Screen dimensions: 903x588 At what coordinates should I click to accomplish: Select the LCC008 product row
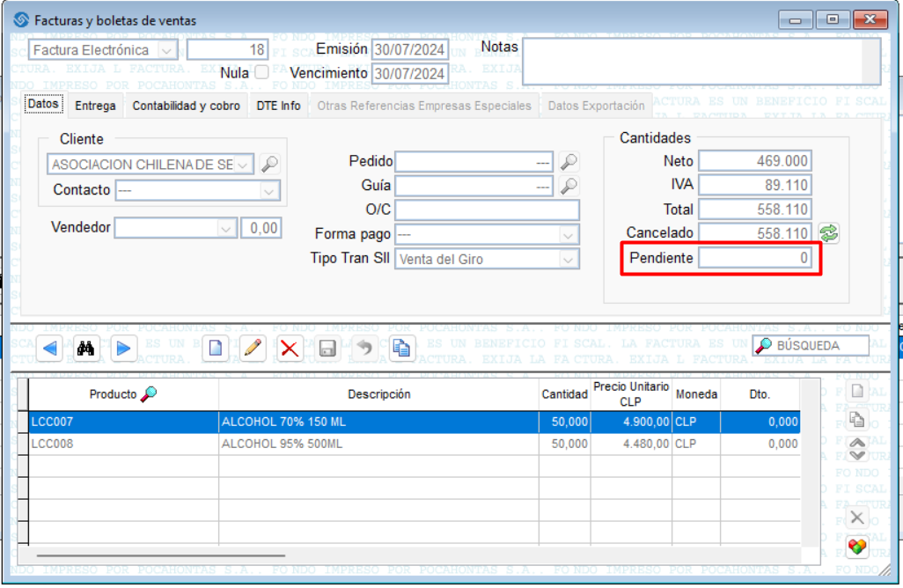[x=414, y=444]
